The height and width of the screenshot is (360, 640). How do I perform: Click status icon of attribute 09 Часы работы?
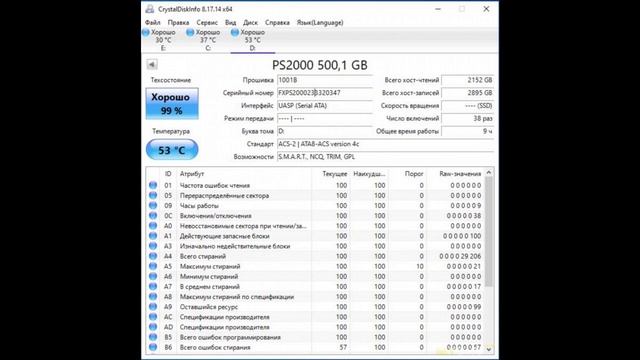(x=153, y=205)
